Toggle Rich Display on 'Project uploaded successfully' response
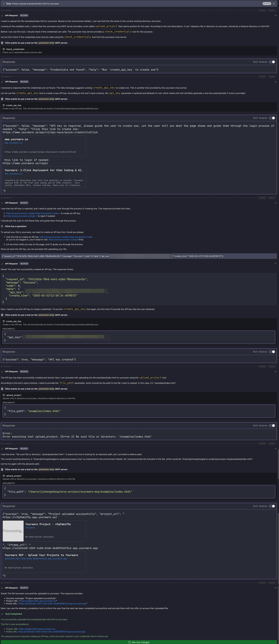The image size is (279, 644). coord(272,506)
